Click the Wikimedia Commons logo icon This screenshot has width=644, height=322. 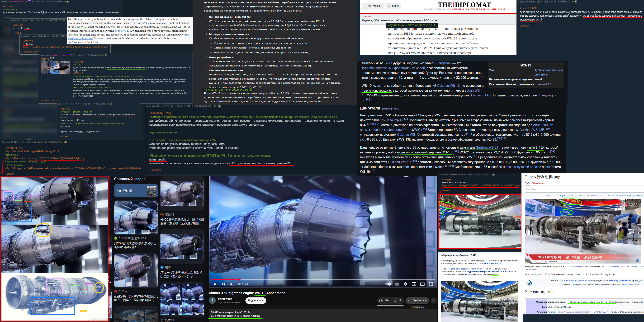tap(530, 283)
